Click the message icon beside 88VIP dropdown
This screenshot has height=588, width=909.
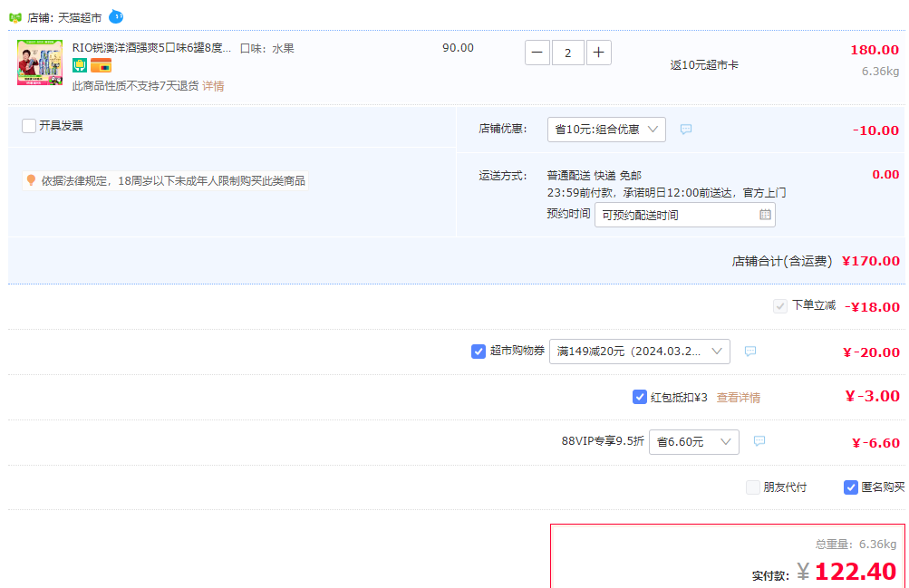759,441
